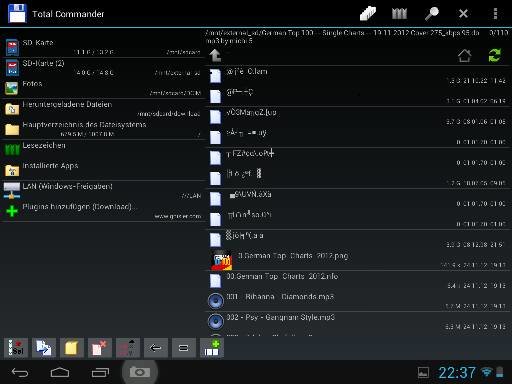
Task: Select 001 Rihanna Diamonds.mp3
Action: coord(358,301)
